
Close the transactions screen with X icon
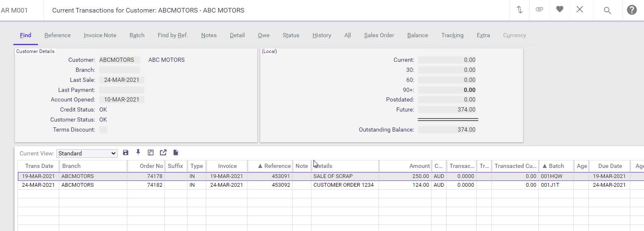pos(580,9)
